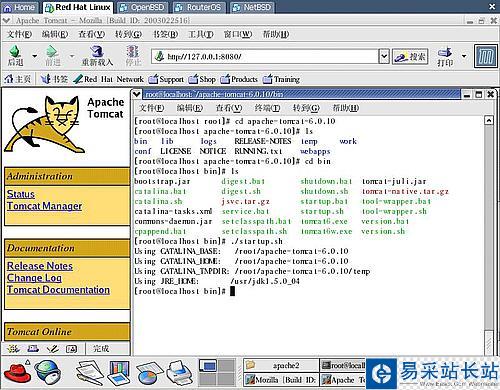Screen dimensions: 500x390
Task: Open the Mozilla window menu arrow in titlebar
Action: point(5,21)
